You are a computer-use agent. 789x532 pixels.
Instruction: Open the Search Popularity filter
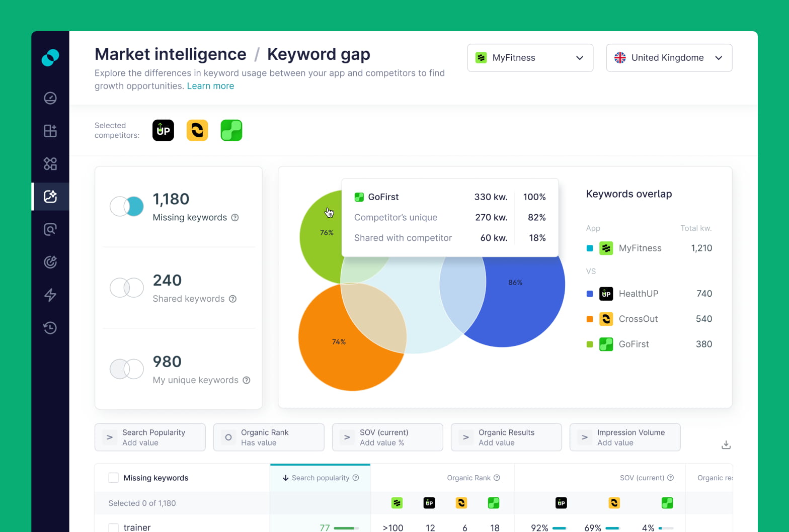coord(150,437)
